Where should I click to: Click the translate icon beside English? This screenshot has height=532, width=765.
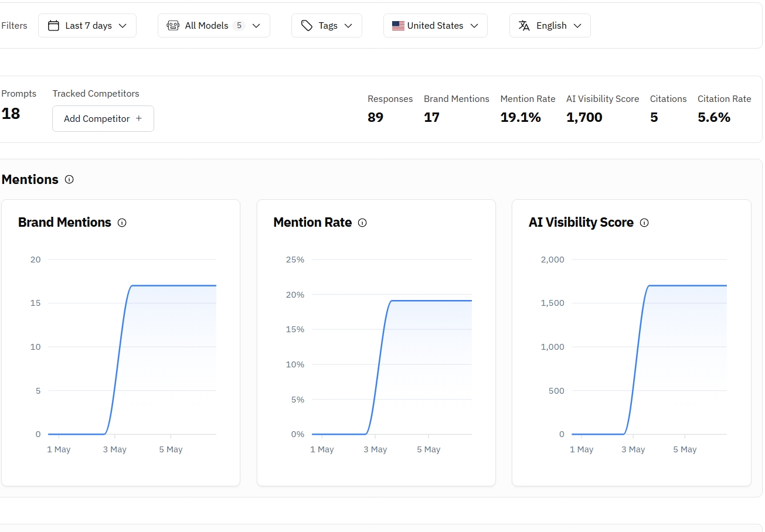tap(525, 26)
